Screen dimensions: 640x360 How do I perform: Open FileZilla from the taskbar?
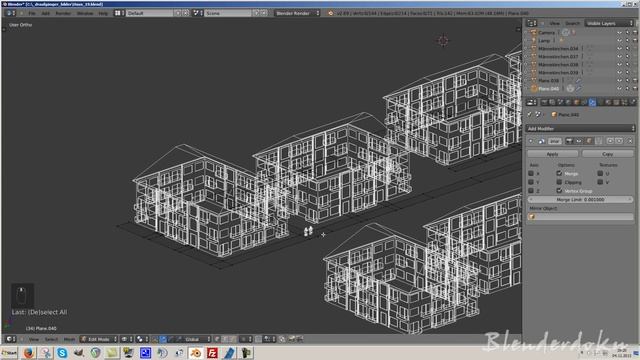pos(213,353)
